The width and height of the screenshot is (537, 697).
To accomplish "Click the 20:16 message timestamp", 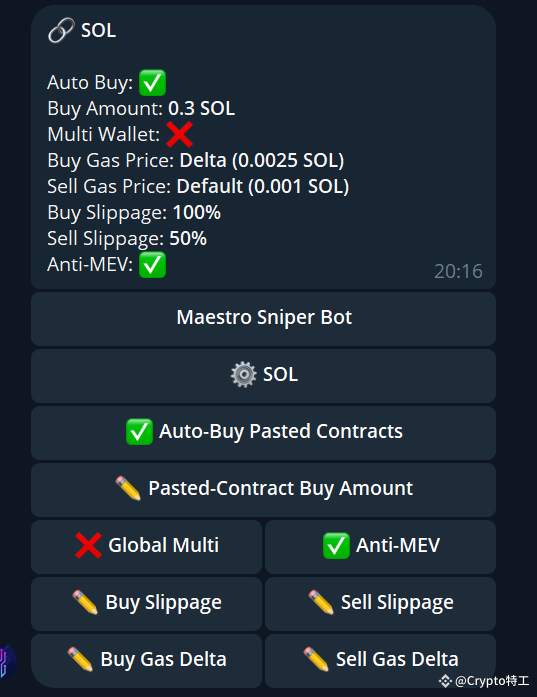I will [458, 271].
